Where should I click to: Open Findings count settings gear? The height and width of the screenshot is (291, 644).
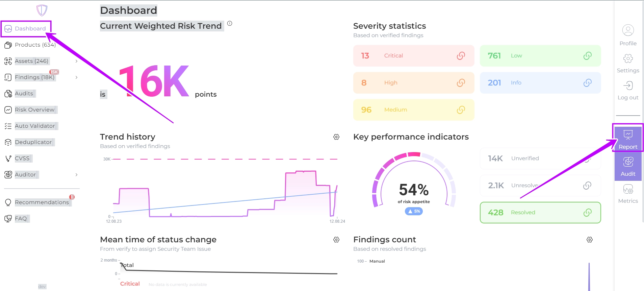click(x=590, y=240)
